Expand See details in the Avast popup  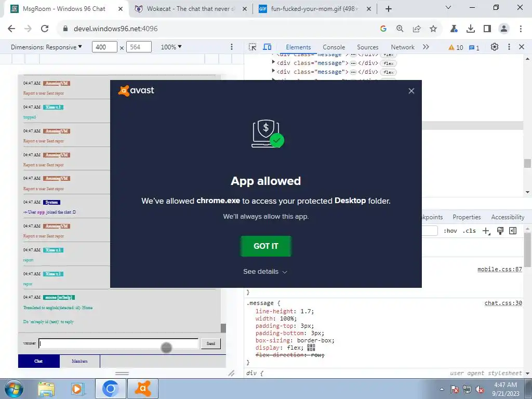click(265, 272)
